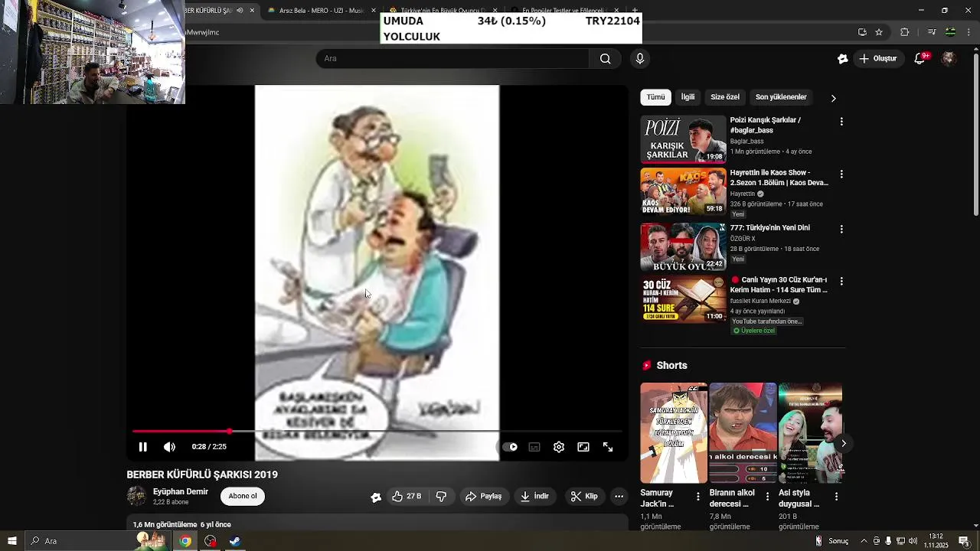Image resolution: width=980 pixels, height=551 pixels.
Task: Open more actions three-dot menu under video
Action: [x=619, y=497]
